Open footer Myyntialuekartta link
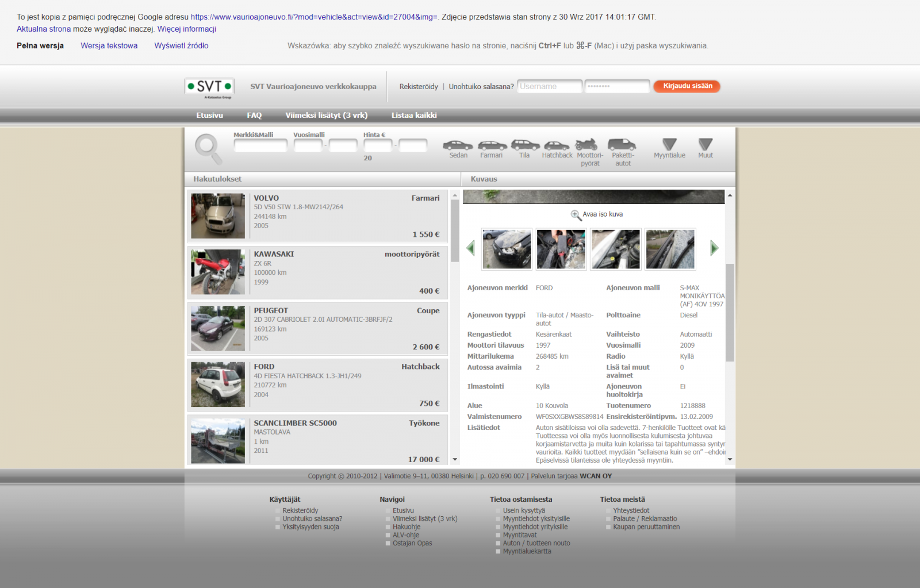Image resolution: width=920 pixels, height=588 pixels. pyautogui.click(x=527, y=551)
